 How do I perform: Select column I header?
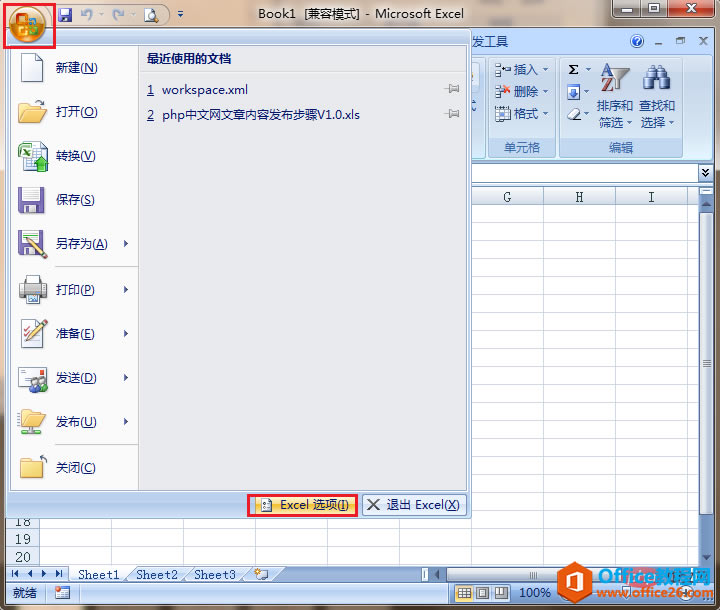pyautogui.click(x=651, y=197)
